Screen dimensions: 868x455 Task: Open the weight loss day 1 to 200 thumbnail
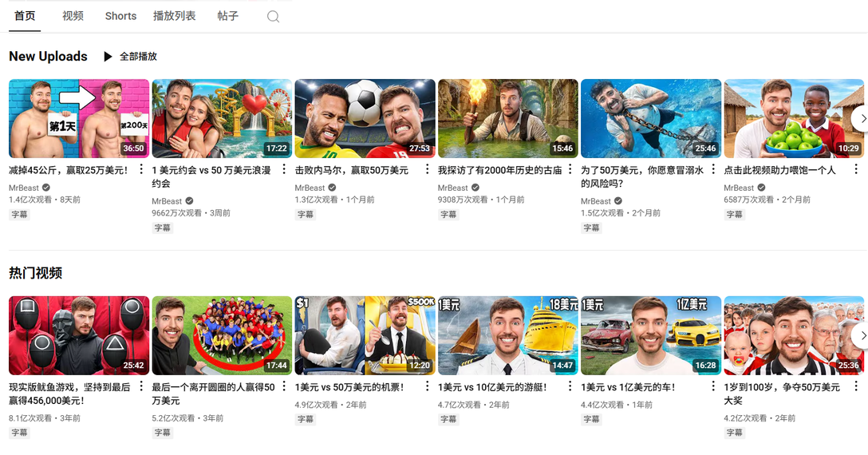pyautogui.click(x=79, y=119)
